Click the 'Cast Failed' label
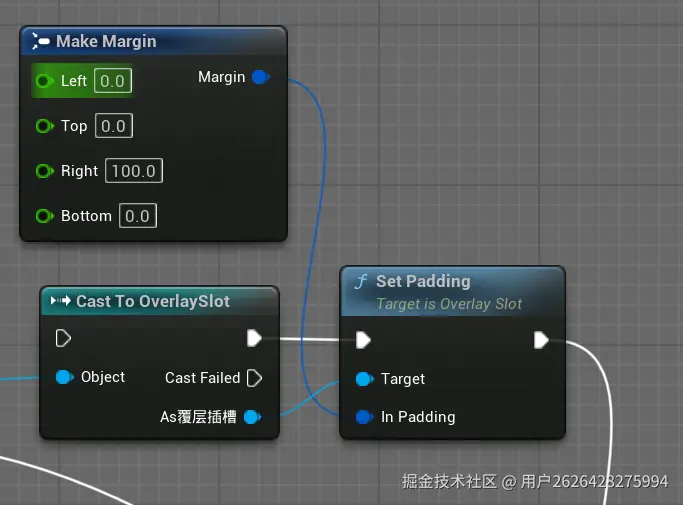This screenshot has height=505, width=683. (203, 378)
